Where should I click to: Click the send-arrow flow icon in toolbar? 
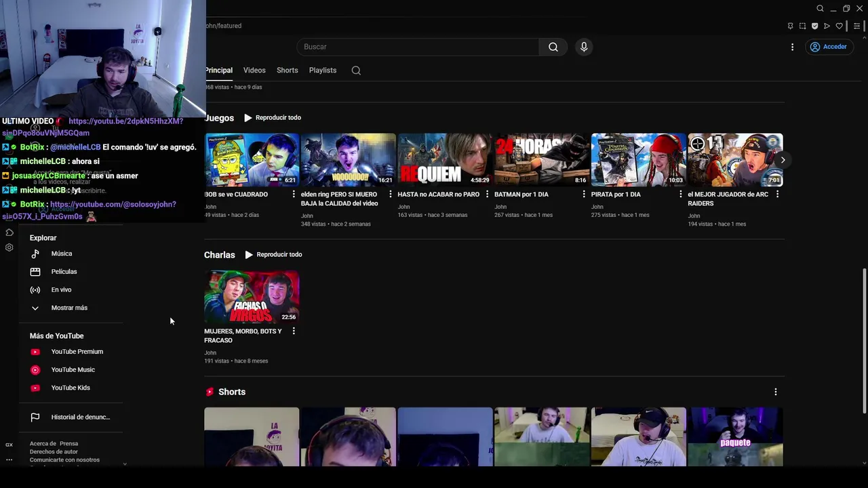(827, 26)
